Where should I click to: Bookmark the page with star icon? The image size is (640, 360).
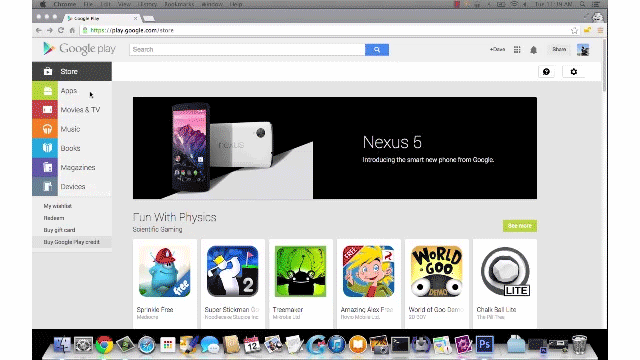[x=574, y=30]
